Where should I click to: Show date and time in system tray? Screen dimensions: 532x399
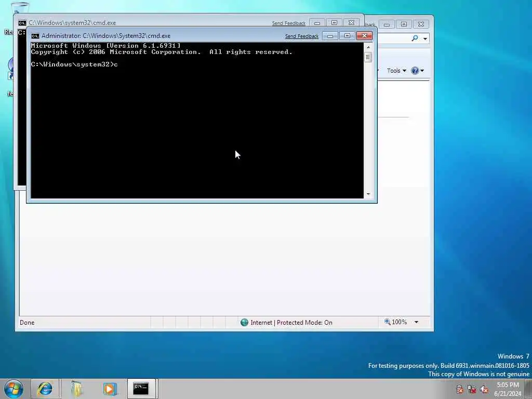coord(508,389)
